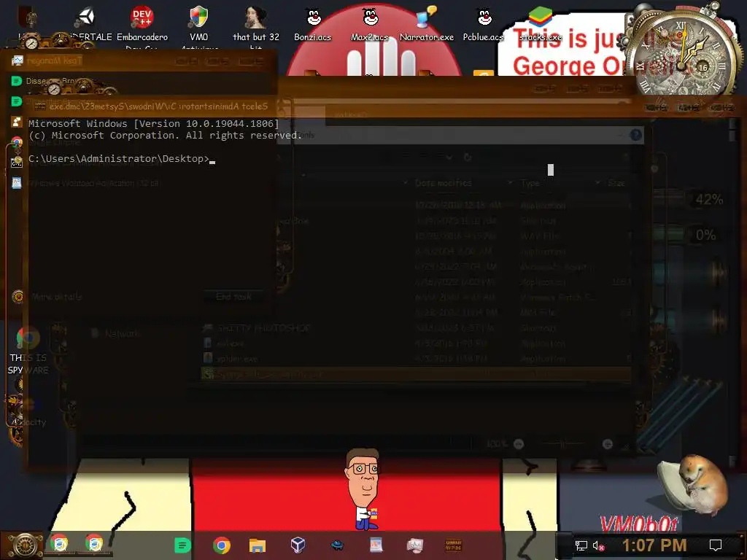This screenshot has height=560, width=747.
Task: Open the blue UFO taskbar icon
Action: (x=337, y=544)
